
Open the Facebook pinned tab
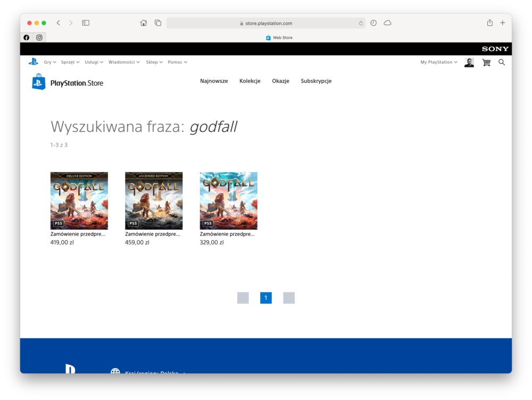tap(27, 37)
